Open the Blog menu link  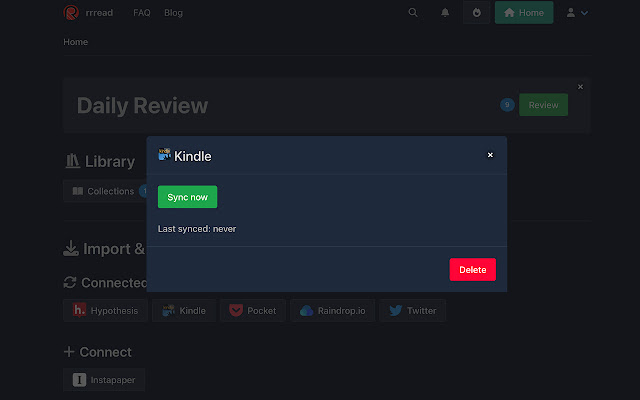173,13
